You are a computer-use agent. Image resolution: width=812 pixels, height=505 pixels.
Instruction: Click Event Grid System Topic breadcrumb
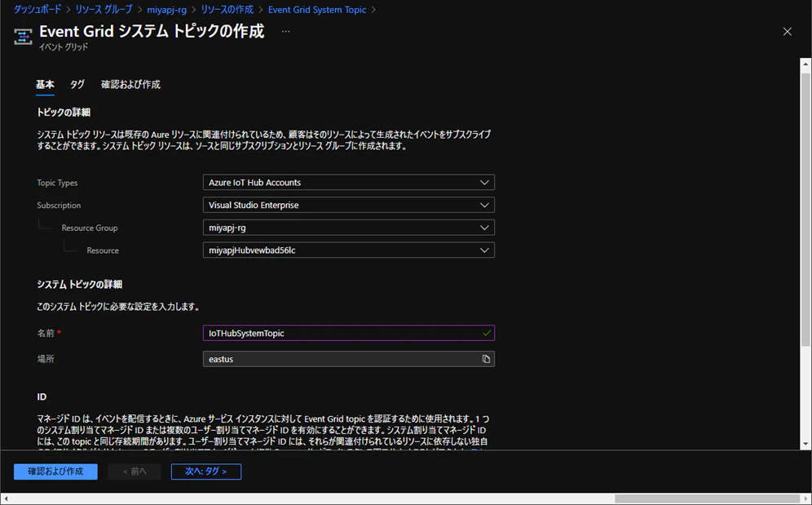point(317,9)
